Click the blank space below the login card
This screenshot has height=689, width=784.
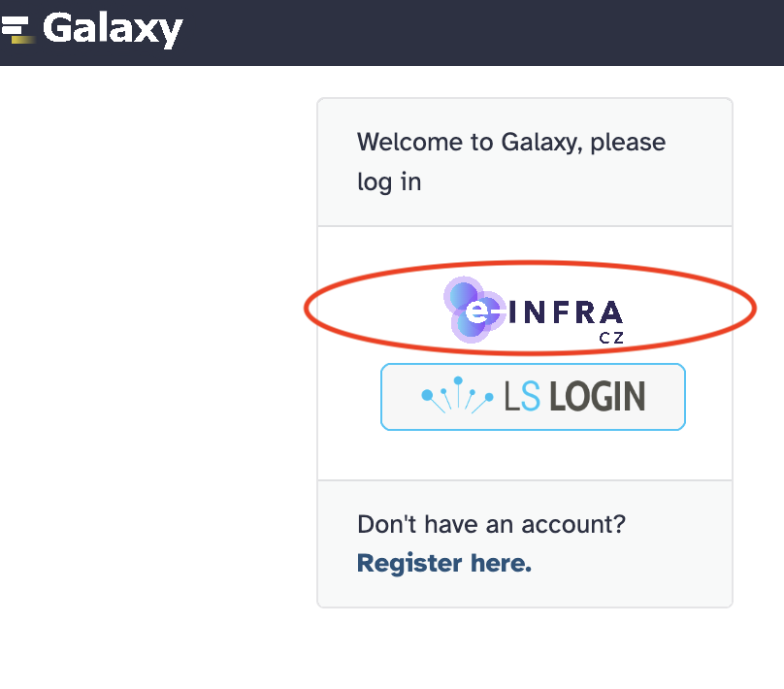(x=524, y=650)
